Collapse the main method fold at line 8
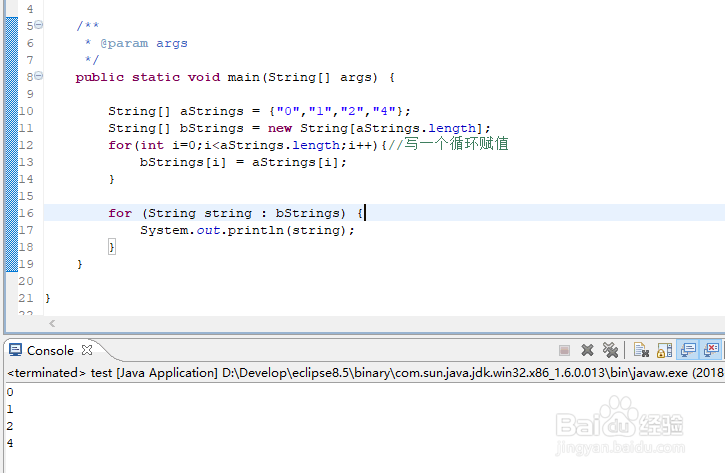Image resolution: width=725 pixels, height=473 pixels. tap(39, 75)
